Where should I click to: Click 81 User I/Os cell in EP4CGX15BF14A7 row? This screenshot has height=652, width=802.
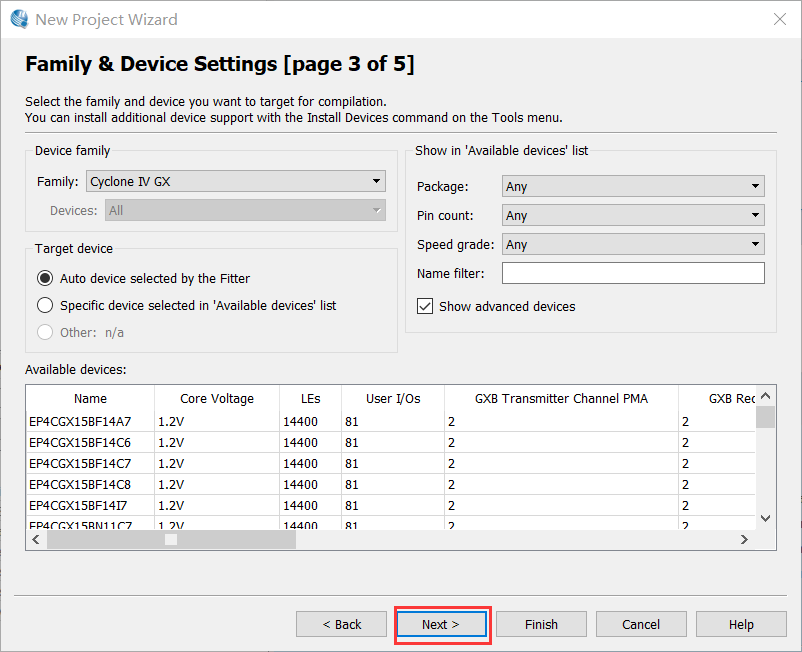pos(393,422)
